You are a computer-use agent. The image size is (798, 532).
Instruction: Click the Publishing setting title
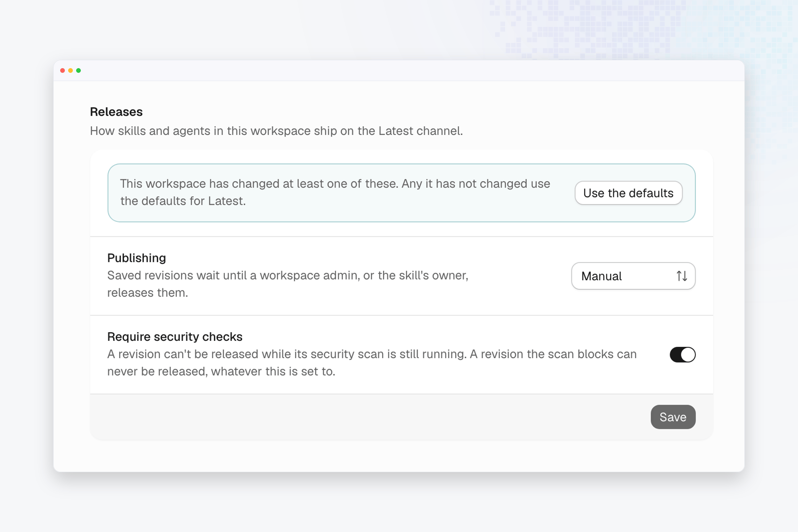(136, 258)
